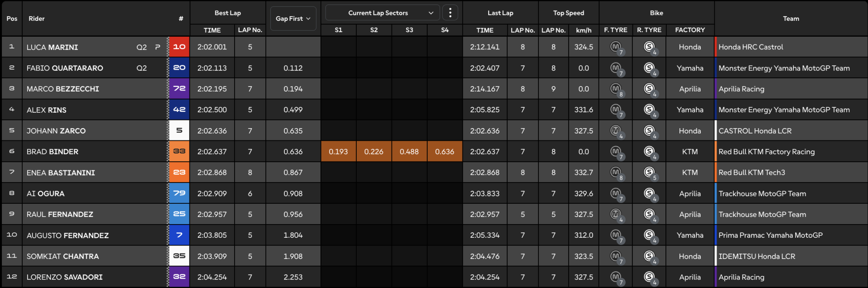Click Marco Bezzecchi's rear tyre icon
Screen dimensions: 868x288
pyautogui.click(x=650, y=89)
